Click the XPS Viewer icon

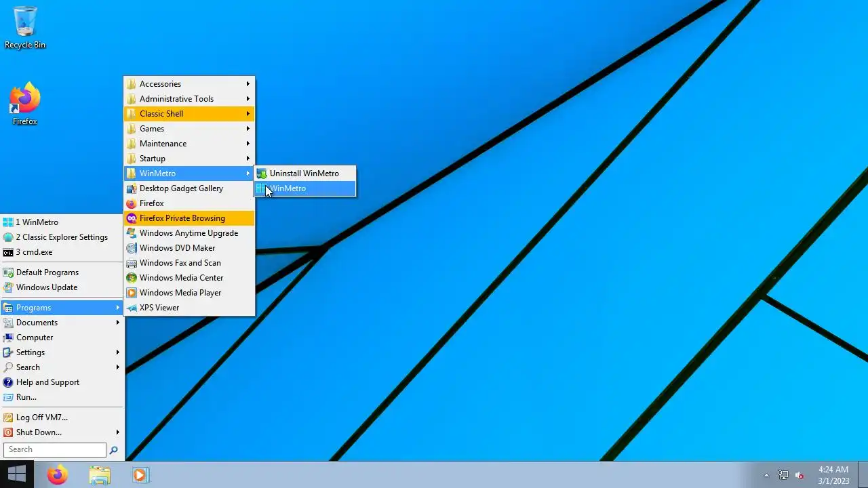pyautogui.click(x=132, y=308)
